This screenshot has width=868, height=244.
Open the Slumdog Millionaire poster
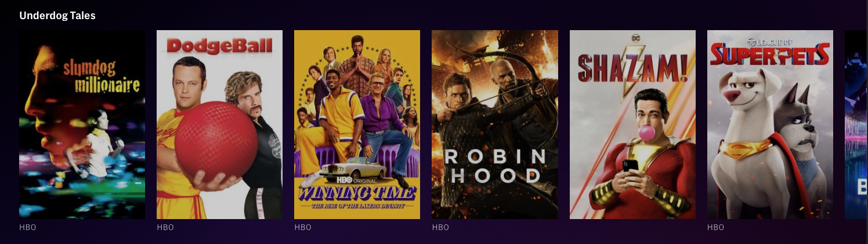click(82, 125)
